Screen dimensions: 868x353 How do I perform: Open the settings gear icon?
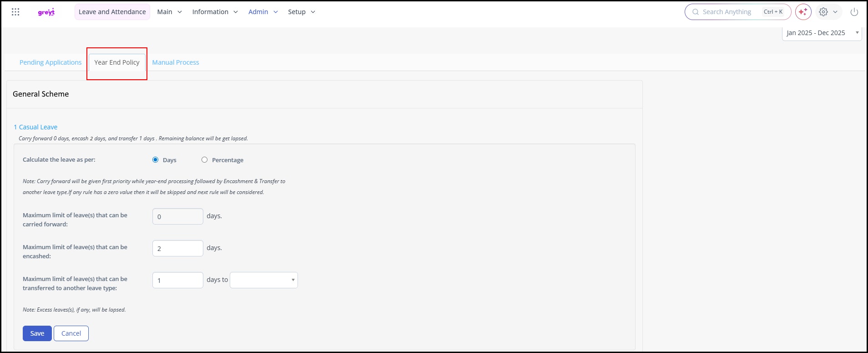click(x=823, y=12)
